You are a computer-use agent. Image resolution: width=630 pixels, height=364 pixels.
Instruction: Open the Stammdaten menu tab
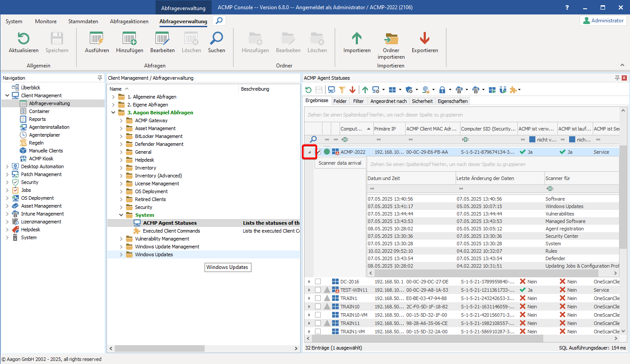(x=83, y=21)
